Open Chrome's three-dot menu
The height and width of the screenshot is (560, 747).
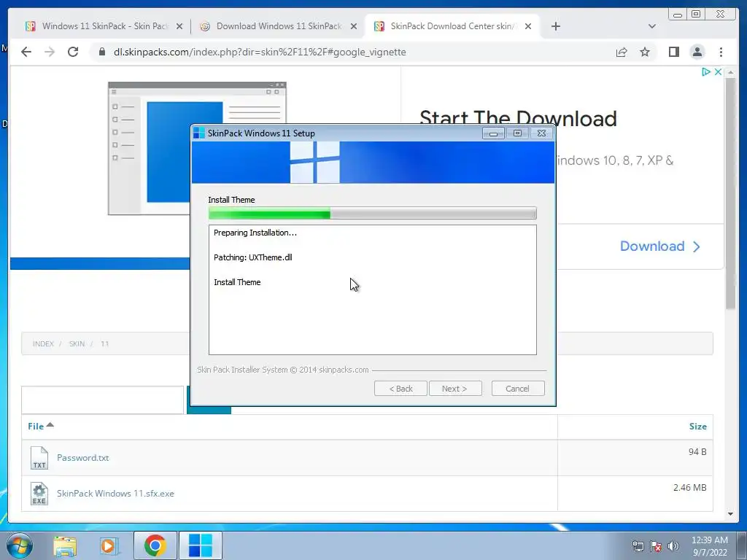tap(721, 52)
